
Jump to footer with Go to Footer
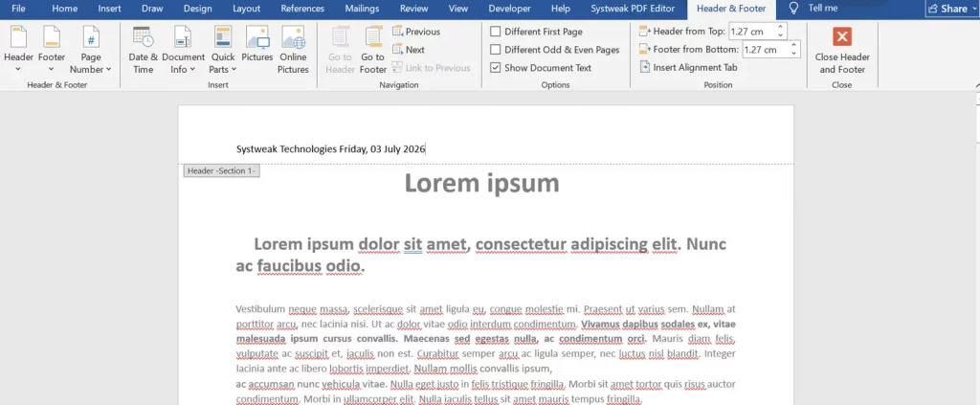point(373,50)
